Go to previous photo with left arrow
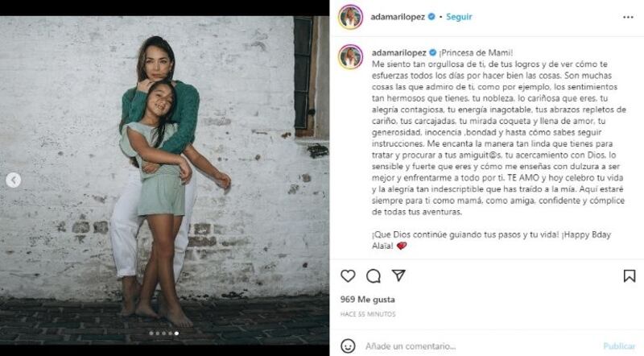644x356 pixels. (14, 180)
